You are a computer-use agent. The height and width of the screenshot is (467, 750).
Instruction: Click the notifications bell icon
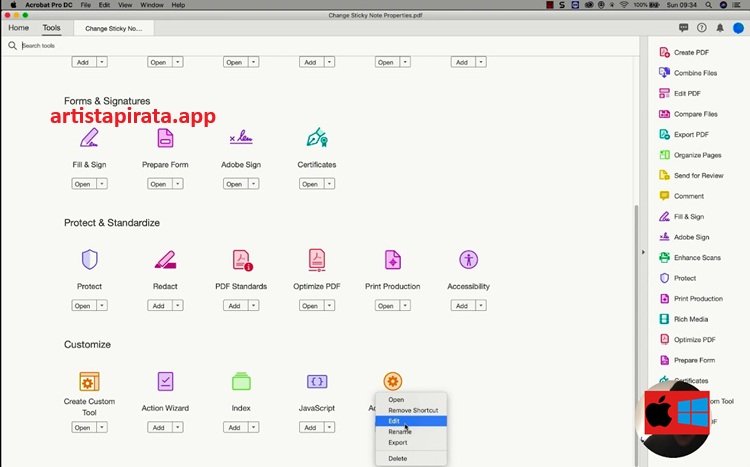[720, 28]
